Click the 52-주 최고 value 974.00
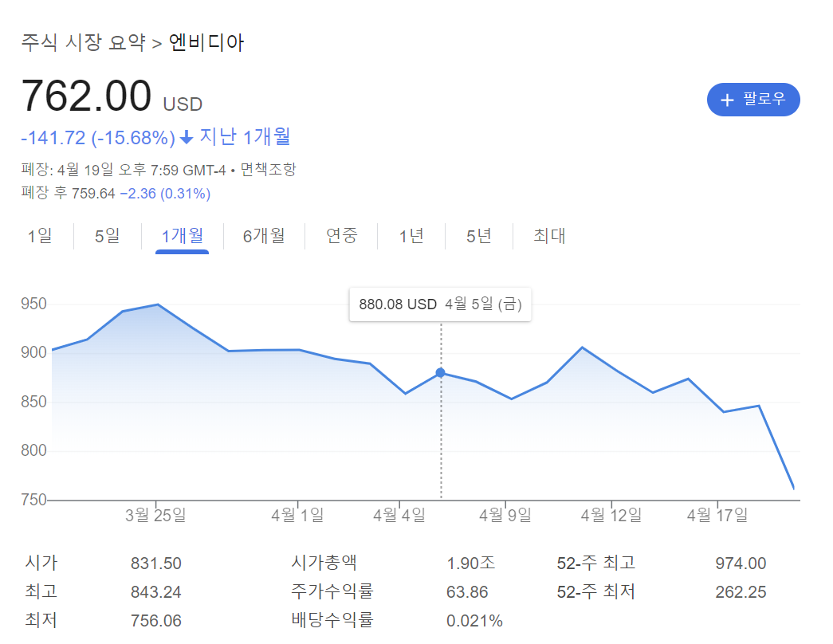The image size is (833, 644). click(741, 562)
